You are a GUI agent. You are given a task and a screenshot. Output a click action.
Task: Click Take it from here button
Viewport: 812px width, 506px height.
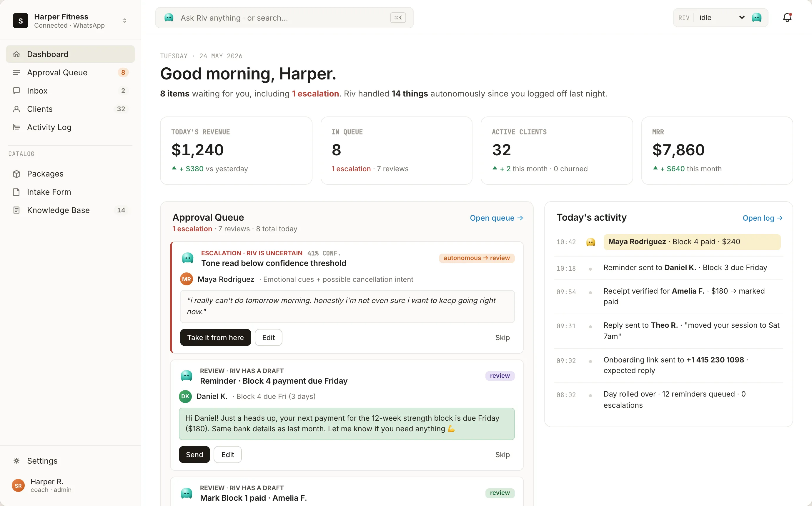tap(215, 337)
